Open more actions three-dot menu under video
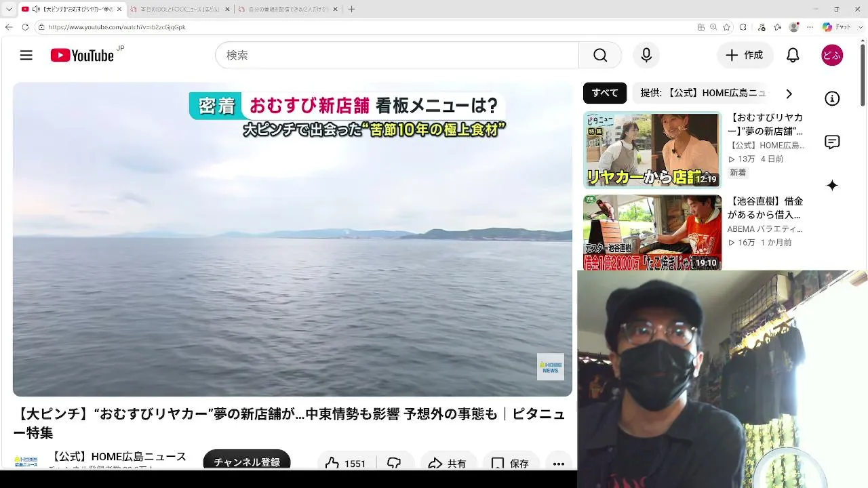868x488 pixels. tap(558, 463)
